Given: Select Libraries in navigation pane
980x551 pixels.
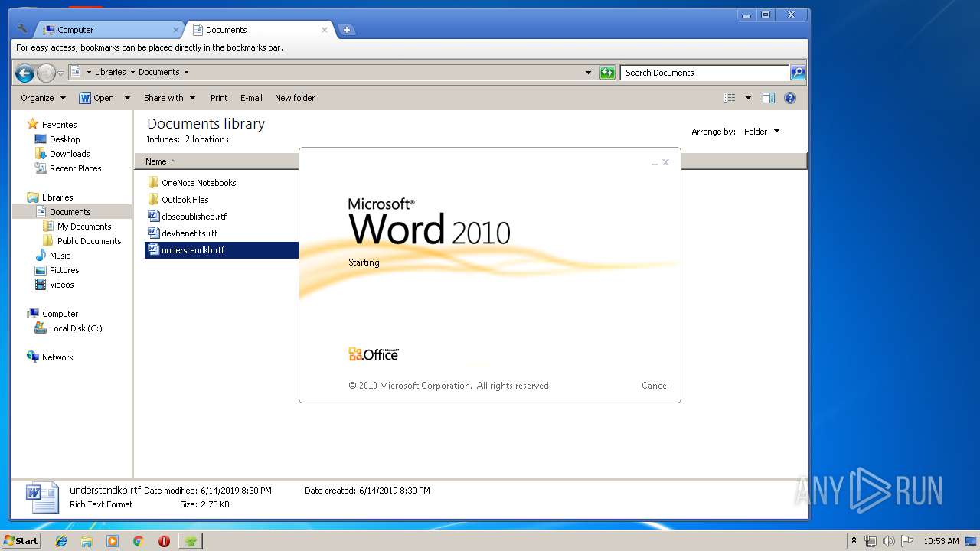Looking at the screenshot, I should [57, 197].
